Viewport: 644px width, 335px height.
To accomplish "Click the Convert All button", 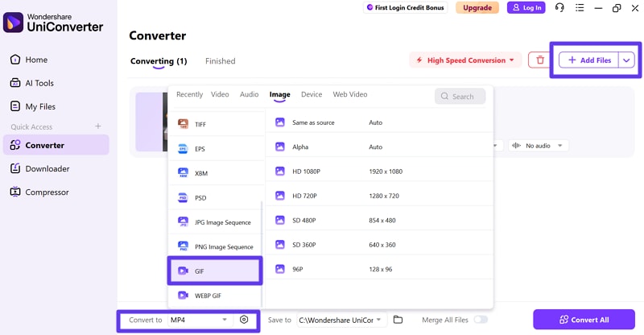I will tap(584, 320).
